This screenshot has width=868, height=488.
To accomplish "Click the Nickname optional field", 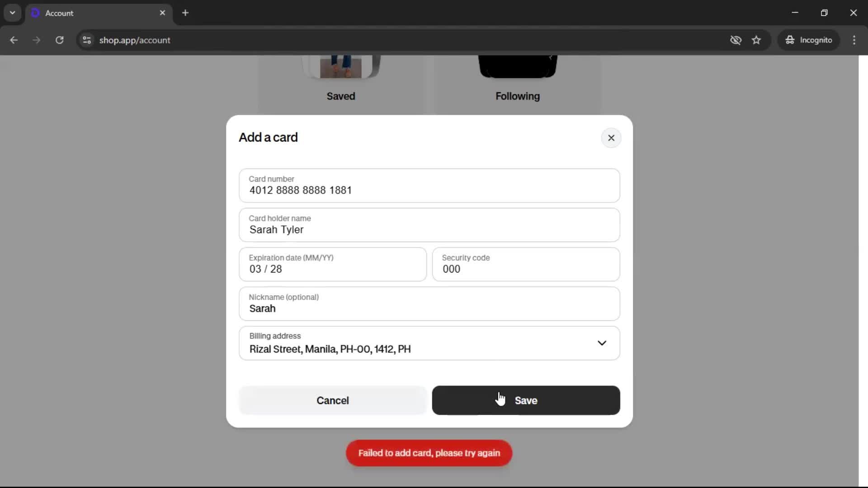I will (x=429, y=304).
